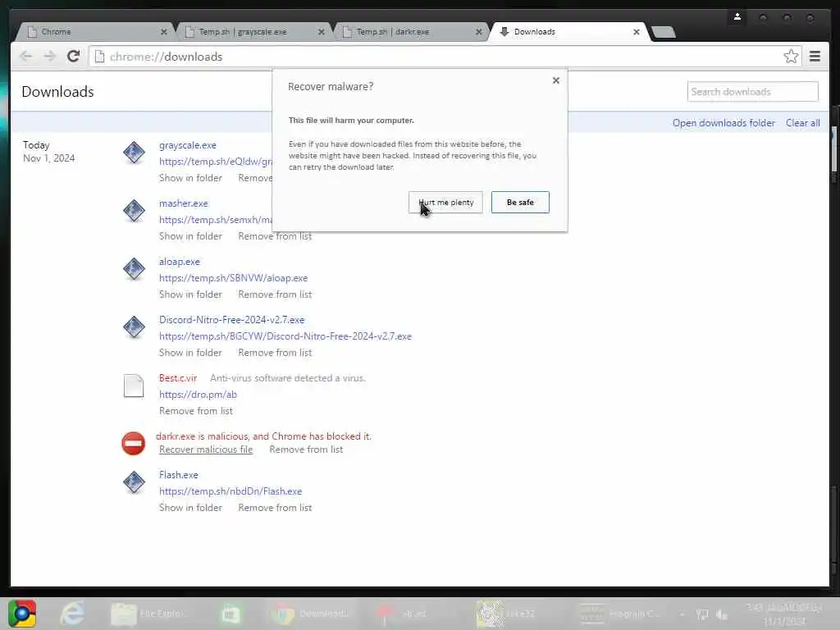Viewport: 840px width, 630px height.
Task: Close the Temp.sh darkr.exe tab
Action: click(x=479, y=32)
